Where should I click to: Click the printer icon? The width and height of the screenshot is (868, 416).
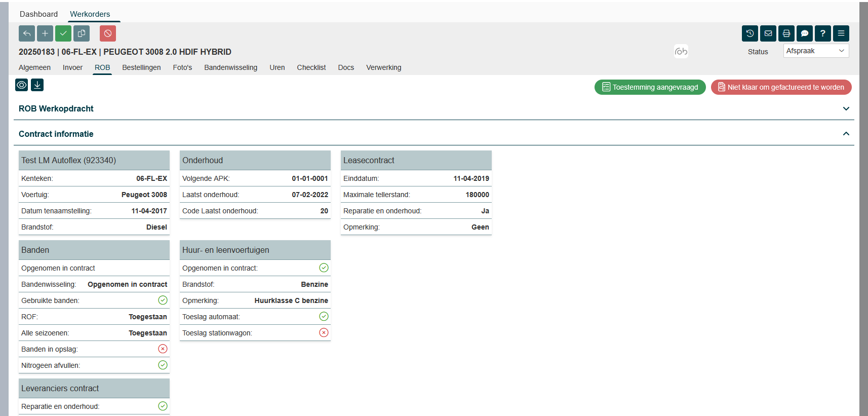(x=786, y=33)
